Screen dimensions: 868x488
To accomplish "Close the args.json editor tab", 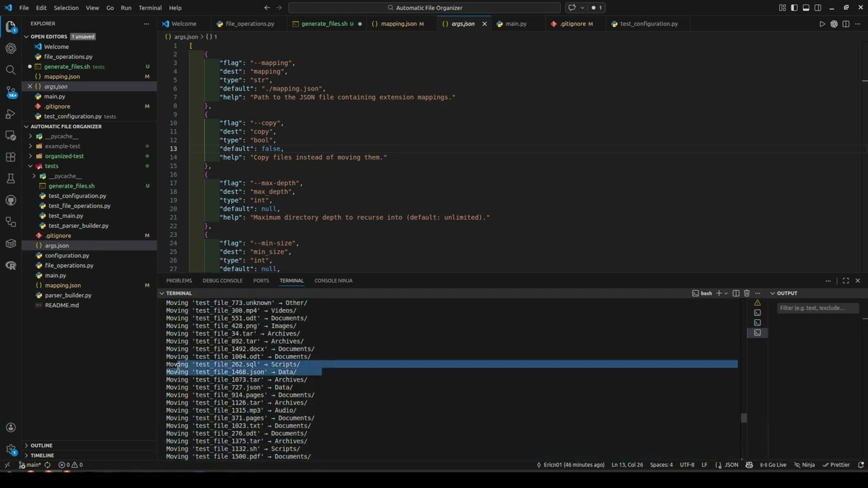I will point(484,24).
